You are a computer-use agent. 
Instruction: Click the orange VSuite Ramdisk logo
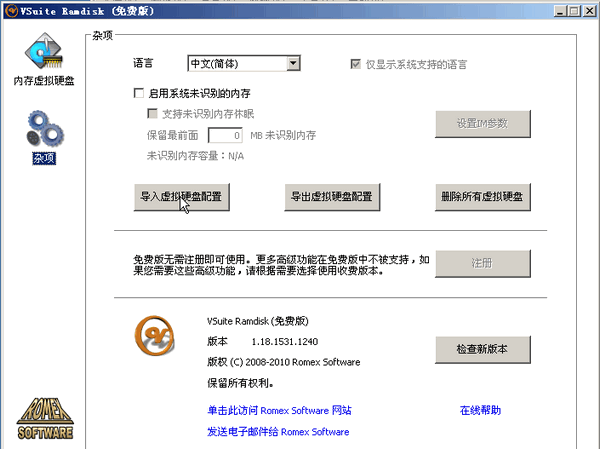155,336
